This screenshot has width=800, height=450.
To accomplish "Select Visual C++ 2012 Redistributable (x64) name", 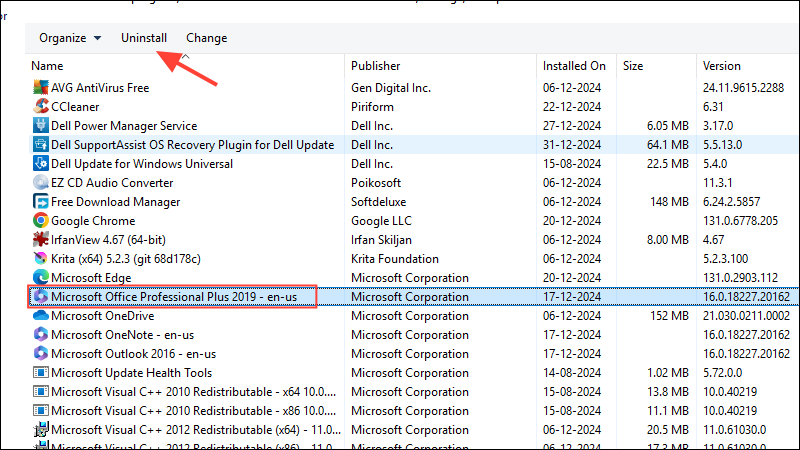I will point(196,430).
